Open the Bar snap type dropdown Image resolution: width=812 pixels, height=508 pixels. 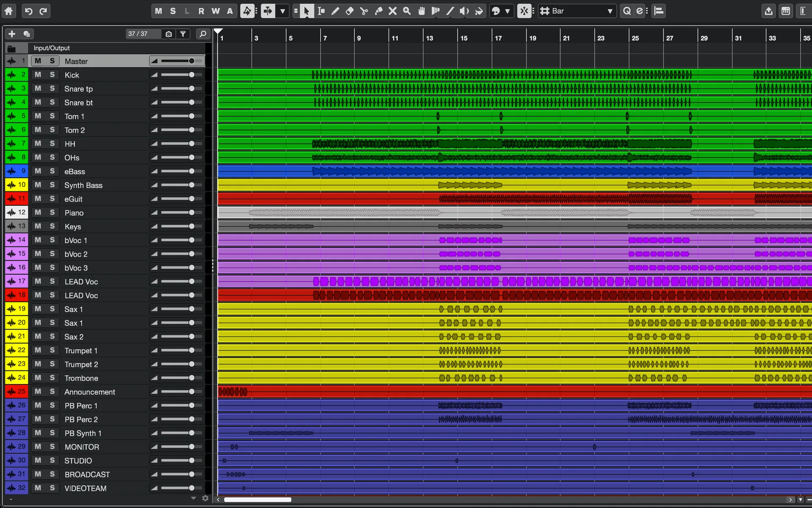[x=577, y=11]
